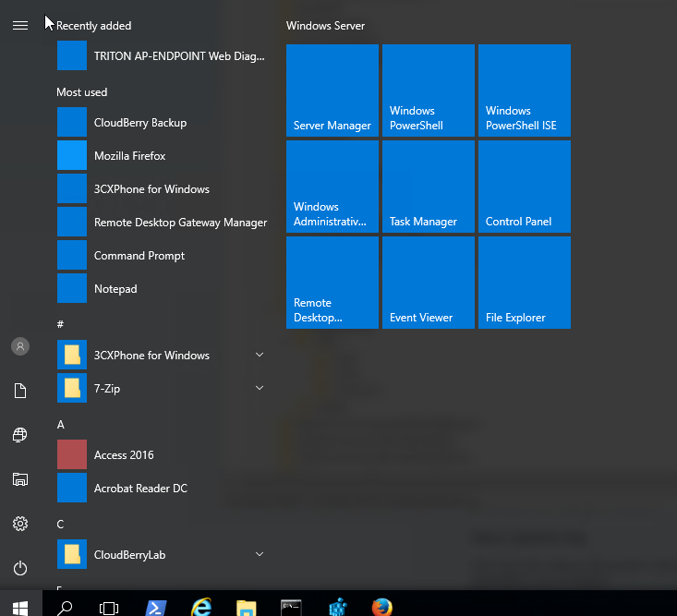
Task: Expand the 3CXPhone for Windows folder
Action: 260,356
